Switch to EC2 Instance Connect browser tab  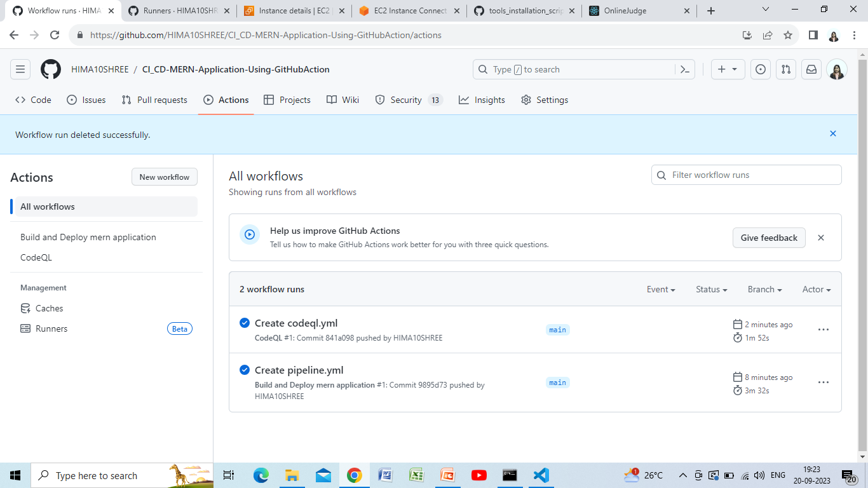click(409, 11)
